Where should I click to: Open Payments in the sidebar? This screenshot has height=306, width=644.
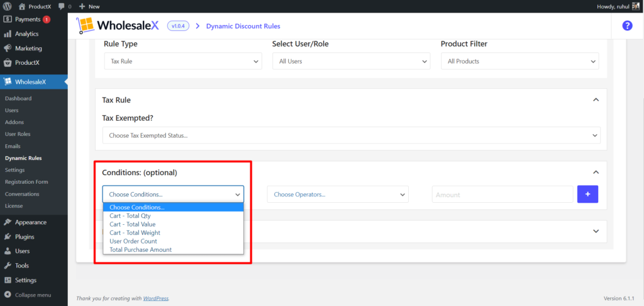pos(28,20)
